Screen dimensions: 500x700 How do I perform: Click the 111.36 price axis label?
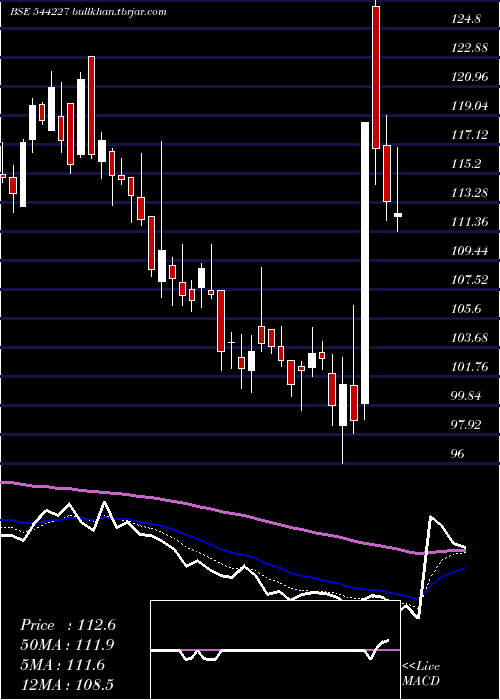click(470, 222)
